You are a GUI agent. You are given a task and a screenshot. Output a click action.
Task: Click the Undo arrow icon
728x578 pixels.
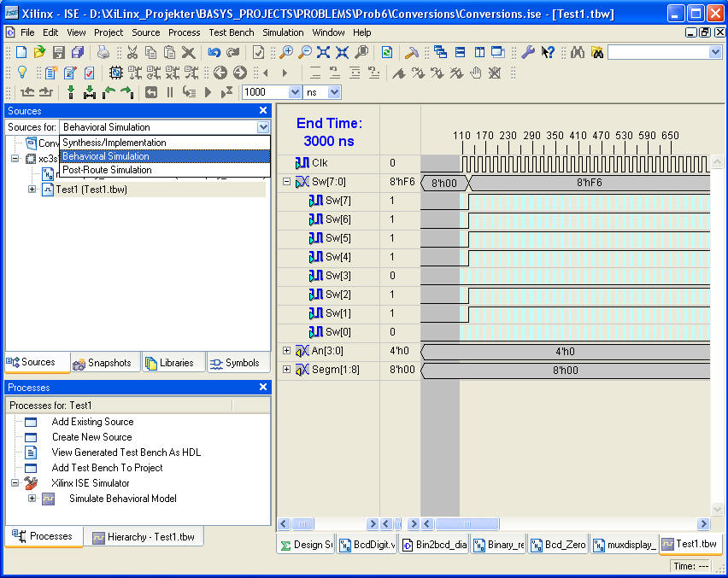214,52
